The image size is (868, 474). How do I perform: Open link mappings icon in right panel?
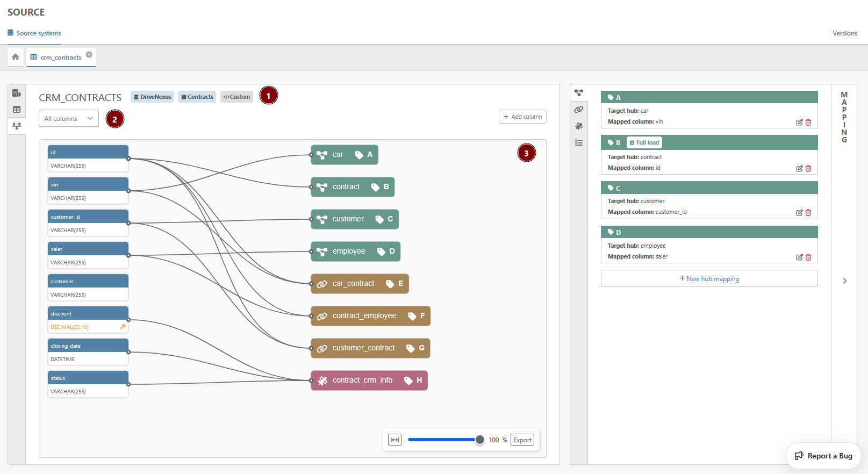tap(579, 110)
